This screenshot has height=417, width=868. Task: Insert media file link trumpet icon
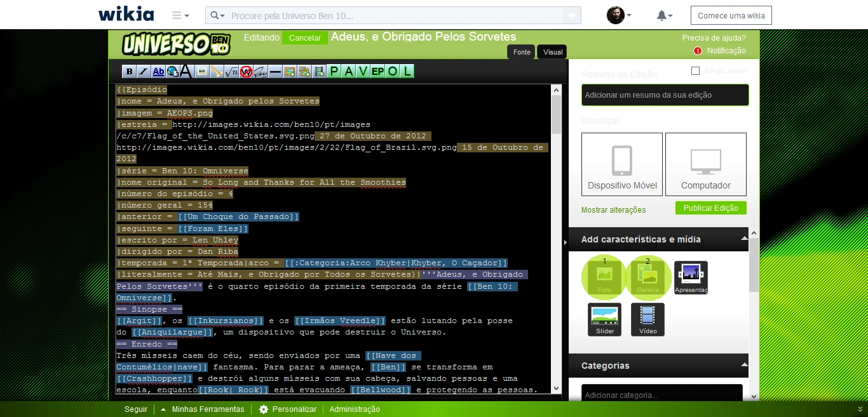tap(217, 71)
